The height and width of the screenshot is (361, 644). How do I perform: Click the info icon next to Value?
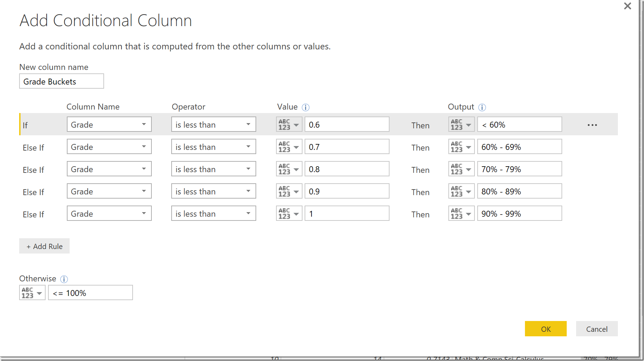(x=306, y=107)
